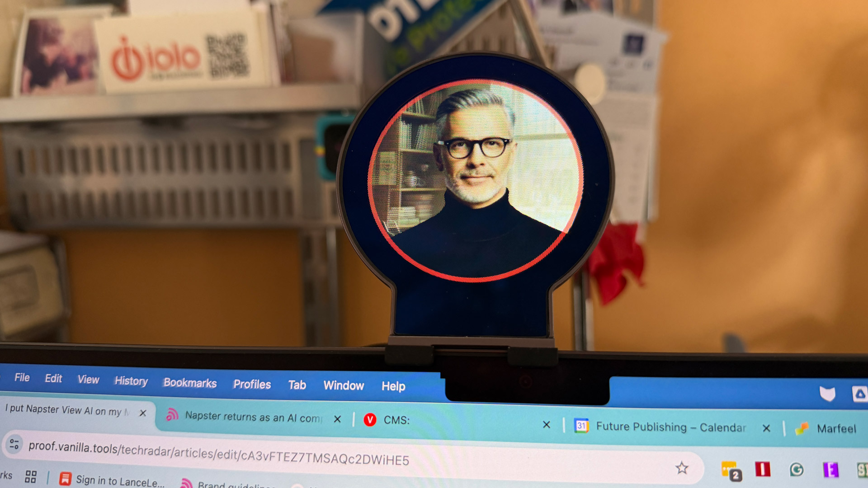Open the bookmarks grid apps icon

pos(31,477)
